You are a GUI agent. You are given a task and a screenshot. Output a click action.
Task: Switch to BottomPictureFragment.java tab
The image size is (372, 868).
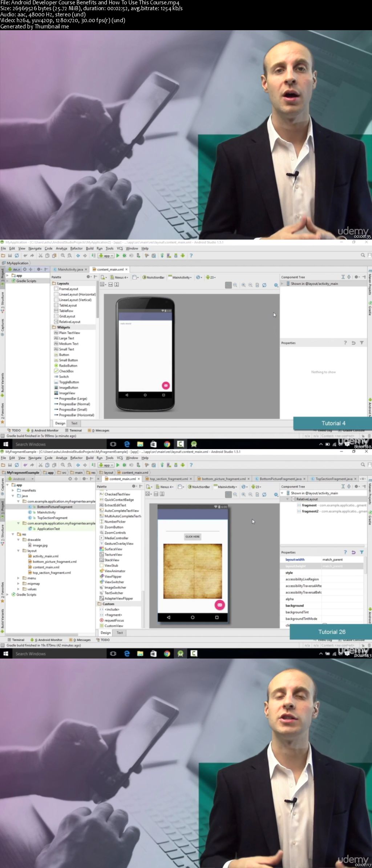click(x=280, y=479)
